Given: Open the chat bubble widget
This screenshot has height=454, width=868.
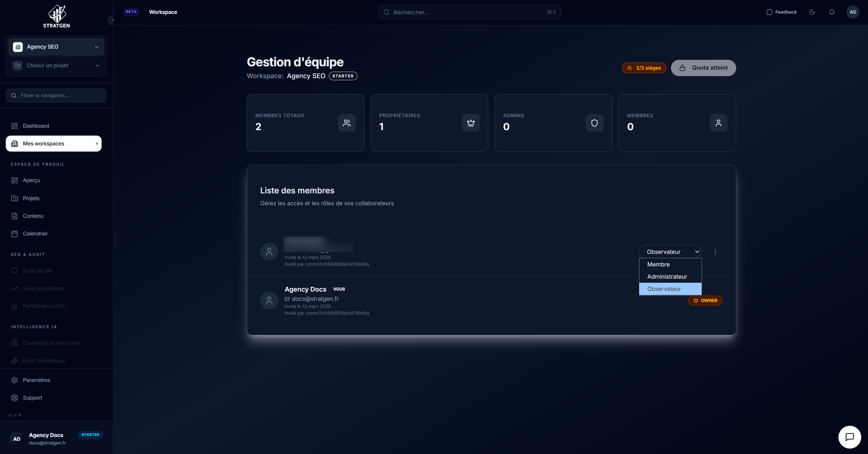Looking at the screenshot, I should tap(849, 437).
